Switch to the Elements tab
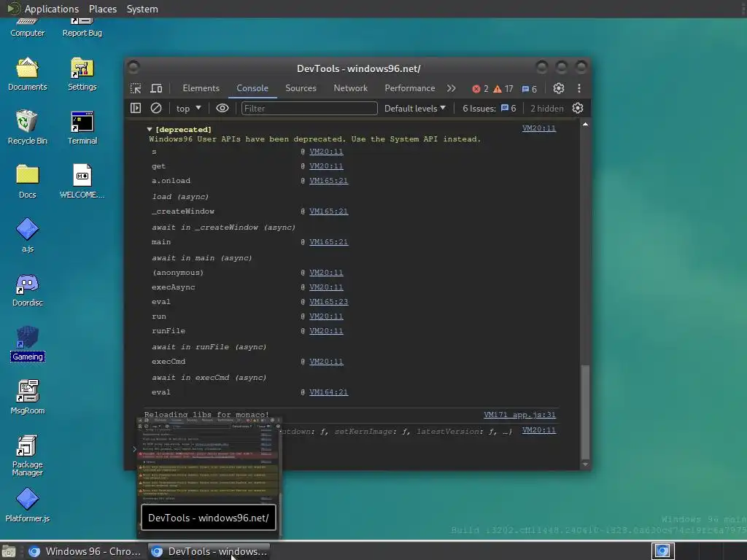This screenshot has height=560, width=747. 201,88
